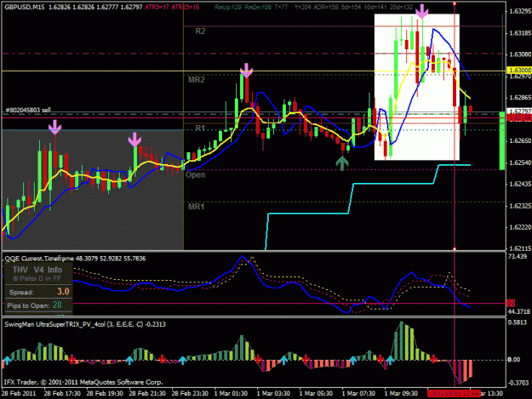Click the SwingMan UltraSuperTRIX indicator label
The image size is (532, 399).
[85, 324]
